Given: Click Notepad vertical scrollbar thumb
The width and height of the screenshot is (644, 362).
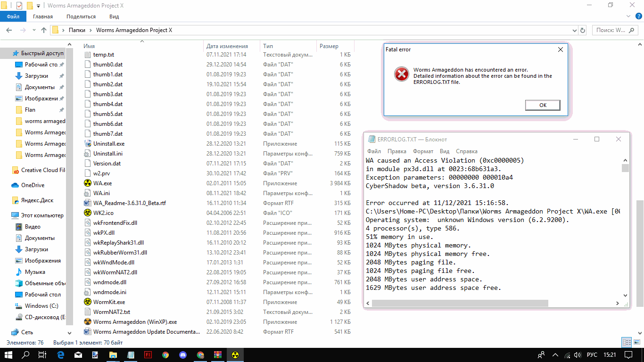Looking at the screenshot, I should 625,168.
